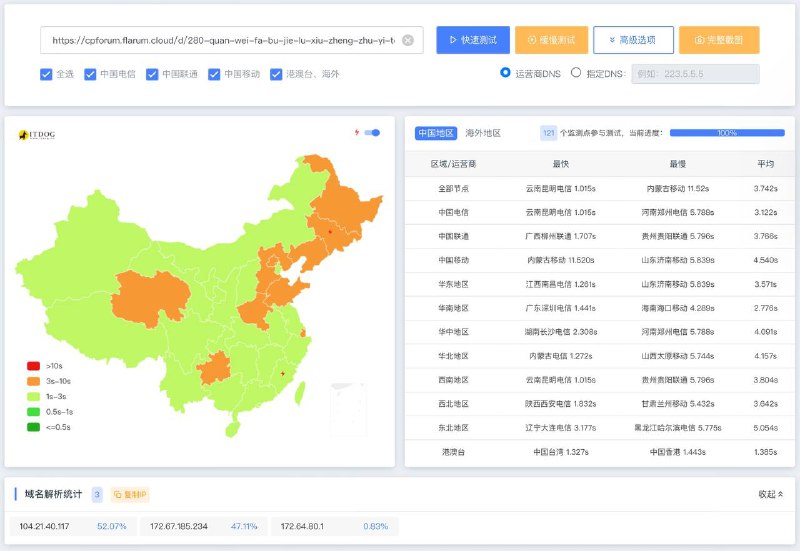Expand the 高级选项 dropdown button
The image size is (800, 551).
point(633,40)
